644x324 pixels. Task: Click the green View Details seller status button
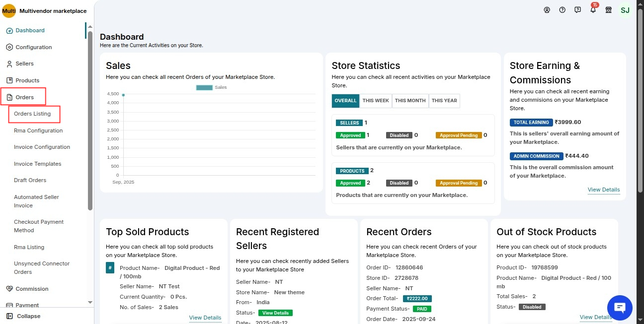coord(275,313)
